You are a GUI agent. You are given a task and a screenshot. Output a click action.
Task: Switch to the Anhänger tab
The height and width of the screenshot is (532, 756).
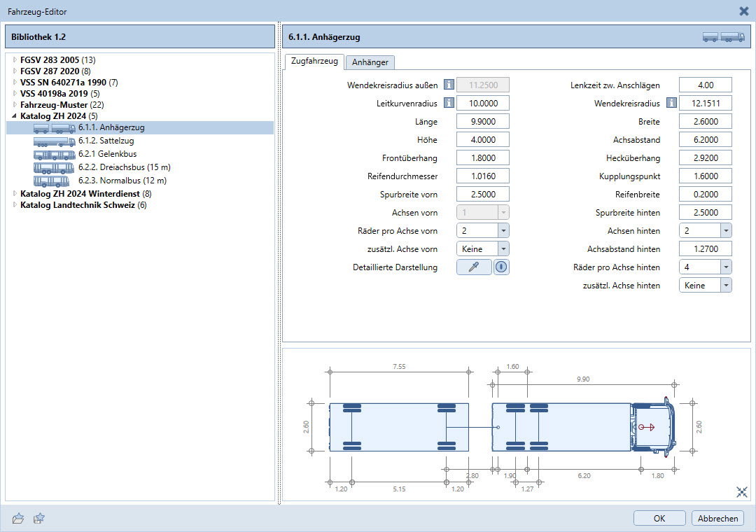tap(370, 62)
